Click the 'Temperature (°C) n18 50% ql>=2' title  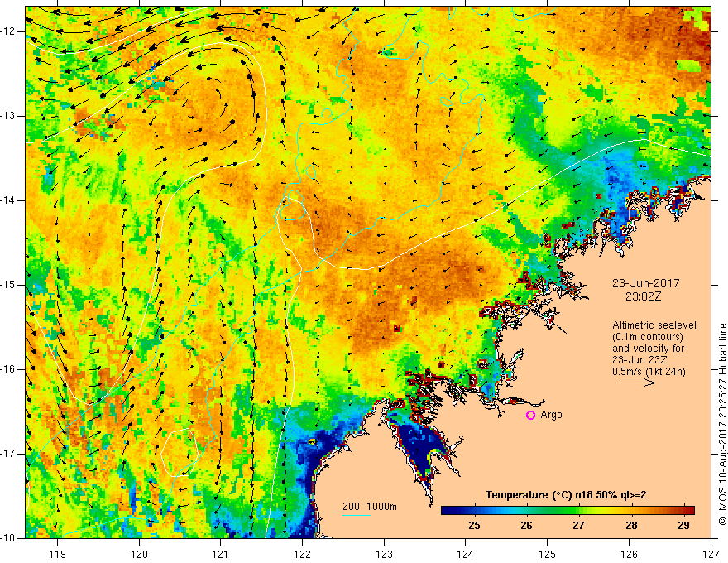[566, 495]
